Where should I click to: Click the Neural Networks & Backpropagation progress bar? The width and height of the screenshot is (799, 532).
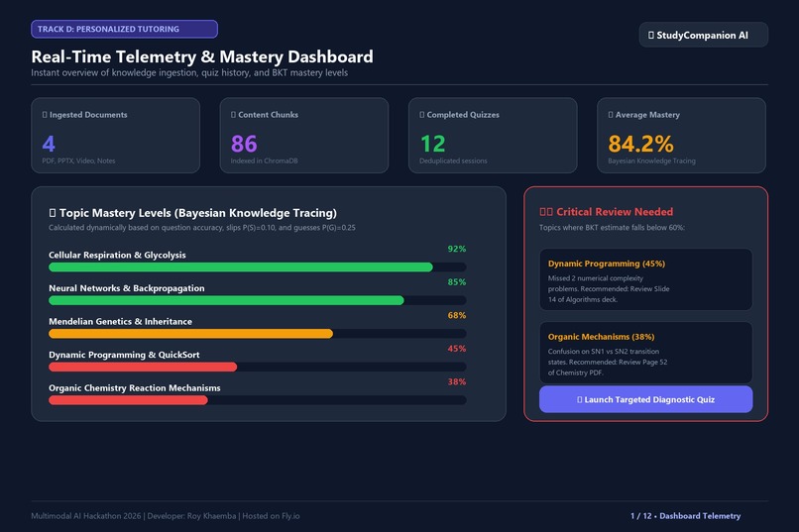point(258,300)
